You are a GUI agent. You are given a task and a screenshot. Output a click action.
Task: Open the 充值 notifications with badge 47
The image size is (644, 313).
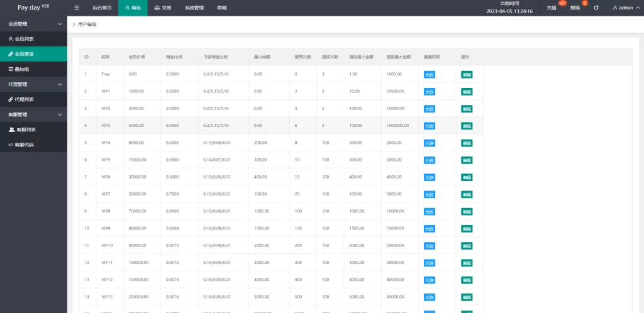(552, 8)
